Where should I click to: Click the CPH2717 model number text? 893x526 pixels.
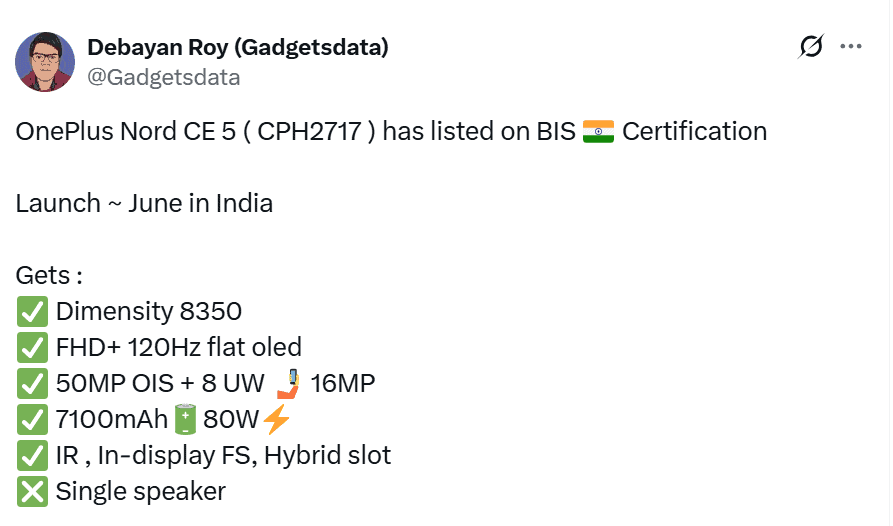click(311, 131)
